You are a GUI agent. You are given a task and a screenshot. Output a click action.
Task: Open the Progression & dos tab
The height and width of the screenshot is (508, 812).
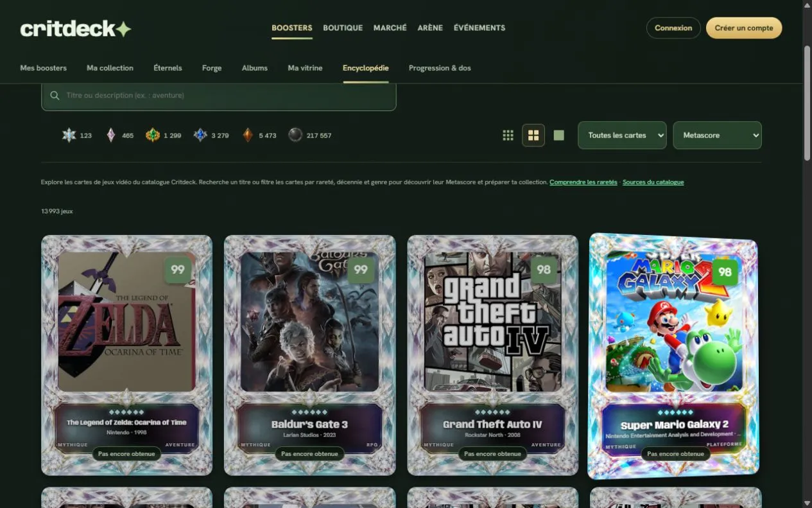(x=440, y=68)
